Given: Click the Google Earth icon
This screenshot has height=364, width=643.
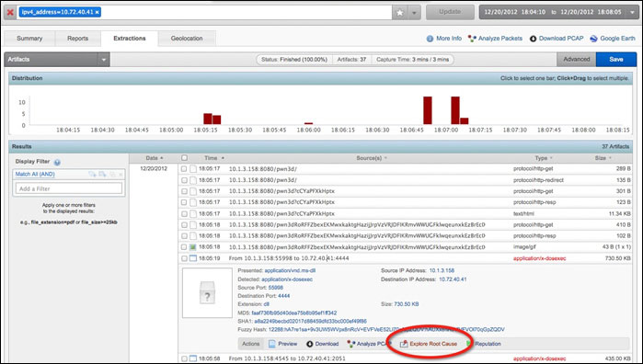Looking at the screenshot, I should coord(593,39).
